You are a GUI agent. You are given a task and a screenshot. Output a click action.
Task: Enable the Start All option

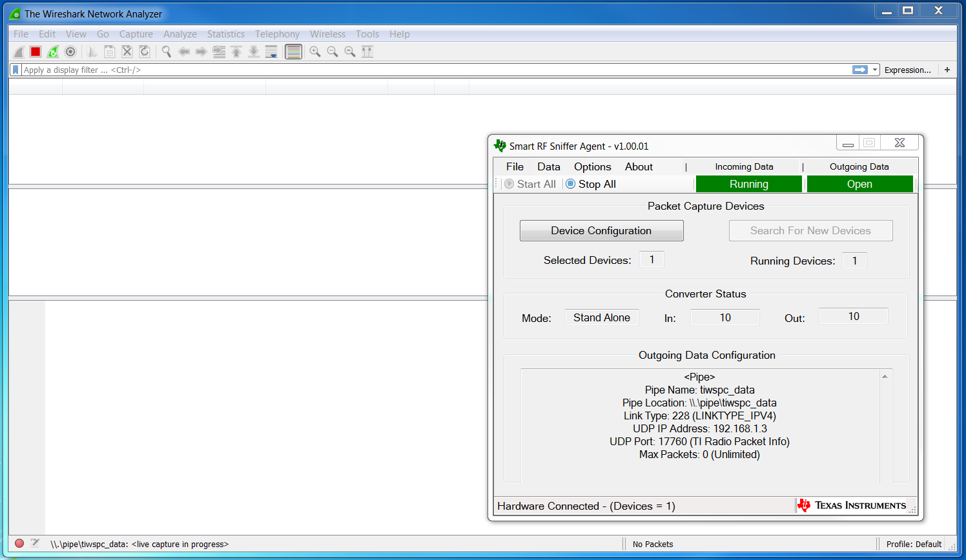509,184
